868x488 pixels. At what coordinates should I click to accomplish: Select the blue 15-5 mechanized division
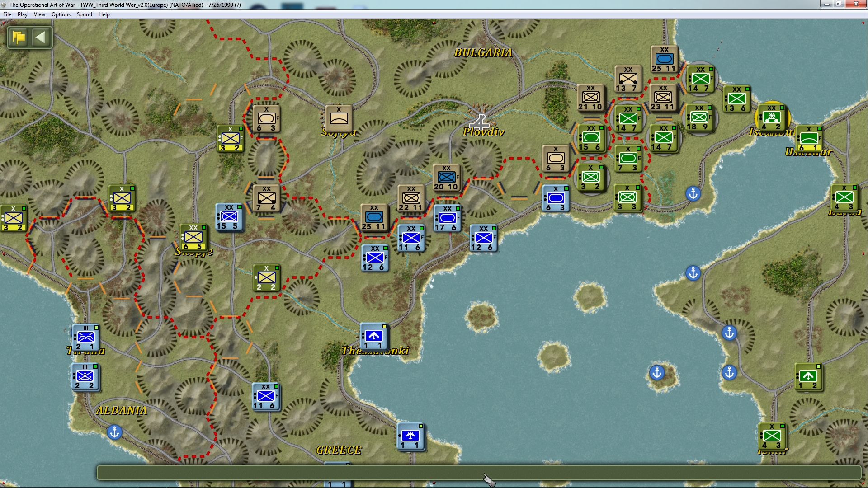[x=229, y=217]
